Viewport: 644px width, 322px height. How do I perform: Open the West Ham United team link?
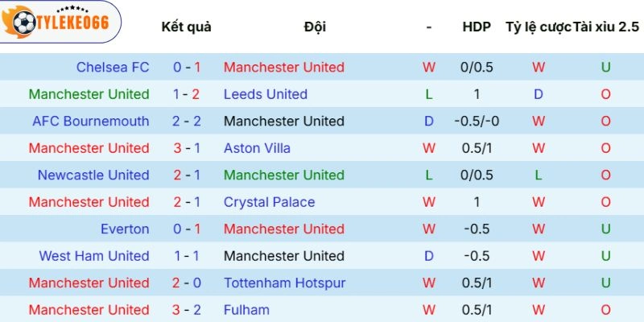coord(94,256)
